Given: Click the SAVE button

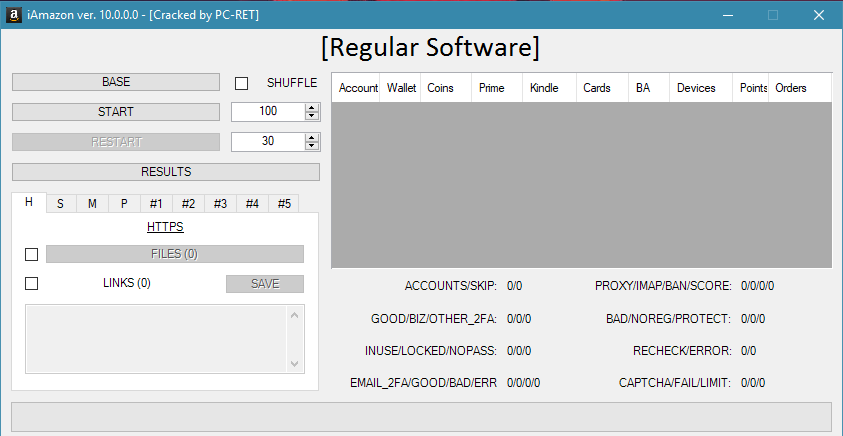Looking at the screenshot, I should click(x=265, y=284).
